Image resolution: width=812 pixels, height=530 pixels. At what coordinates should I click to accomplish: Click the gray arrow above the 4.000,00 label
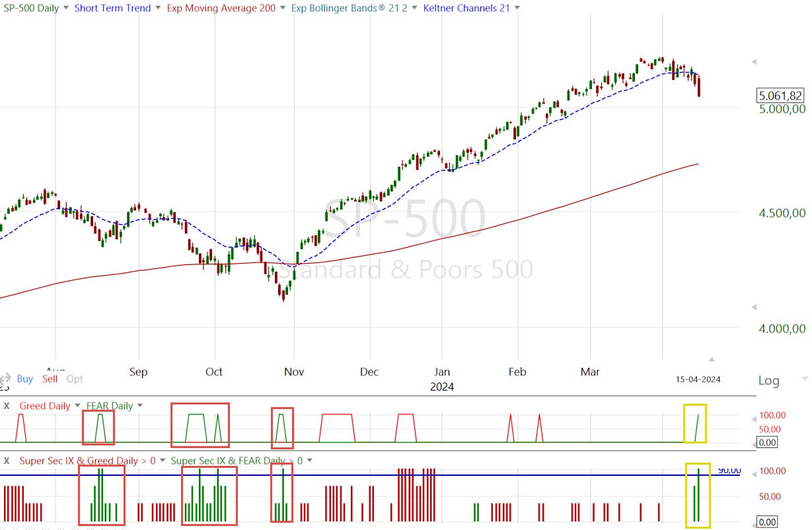coord(754,307)
